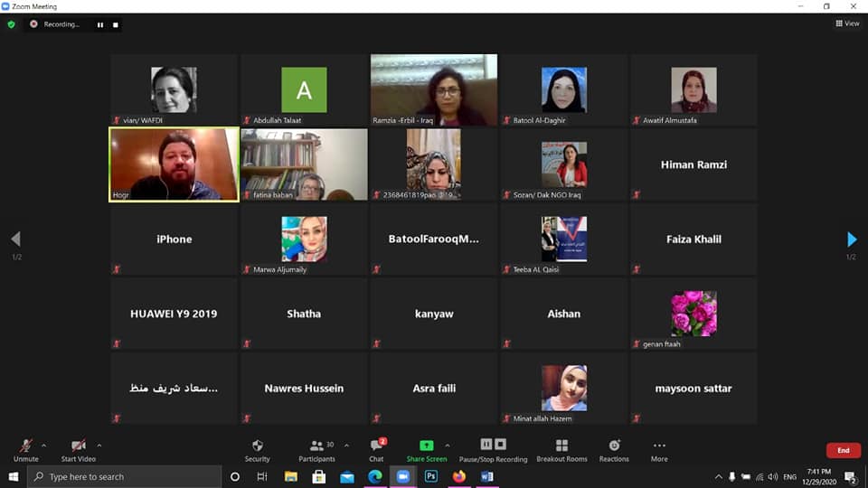Click the red End button
The height and width of the screenshot is (488, 868).
point(843,450)
